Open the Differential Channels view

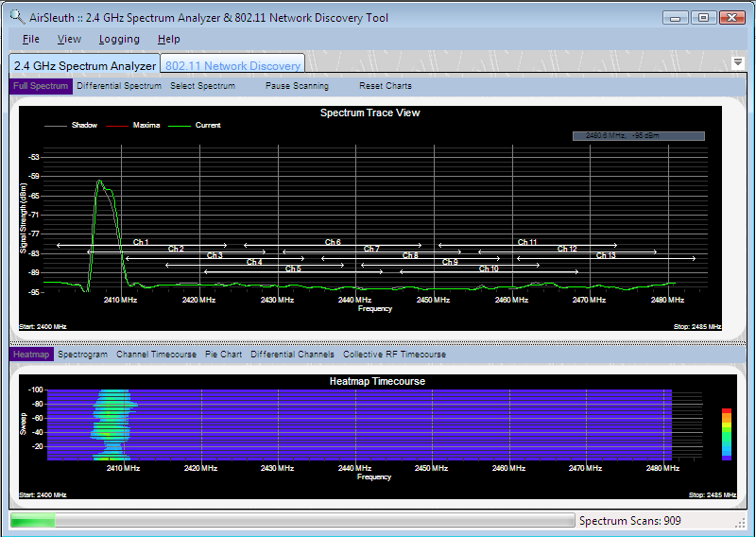point(292,355)
